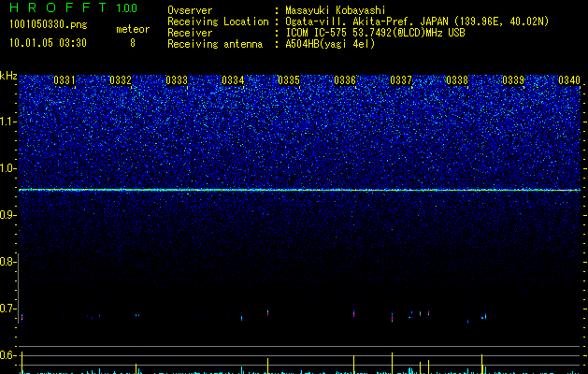Click the 0.8 kHz axis label

coord(7,262)
